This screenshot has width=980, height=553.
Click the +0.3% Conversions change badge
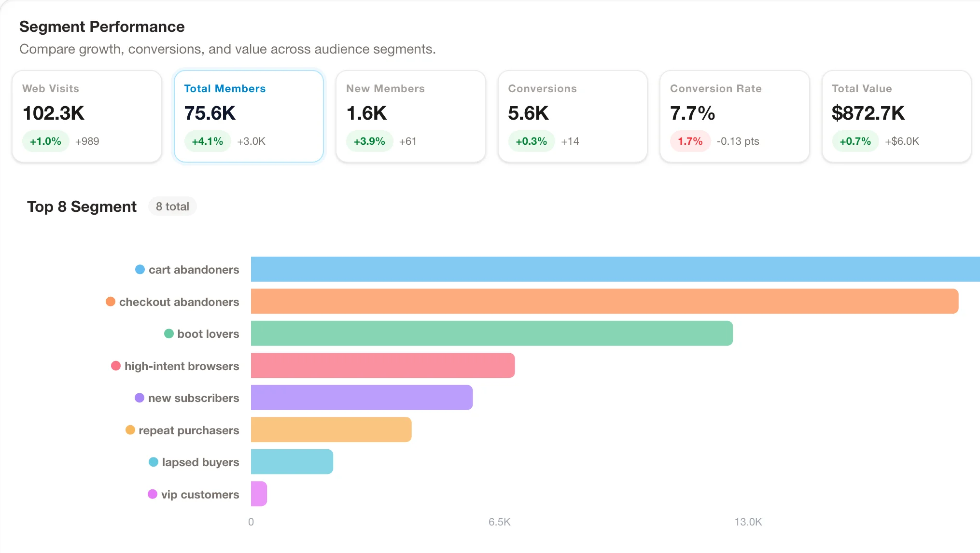click(532, 141)
